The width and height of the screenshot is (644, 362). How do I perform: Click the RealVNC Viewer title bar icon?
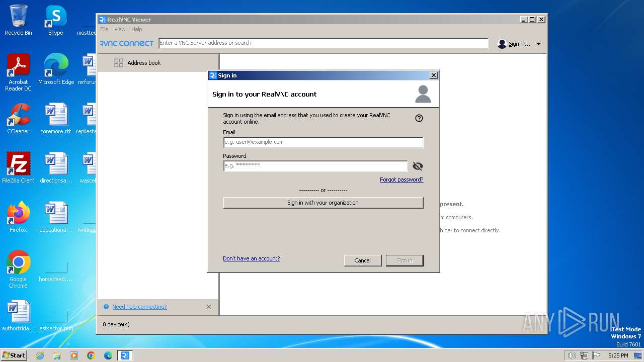[x=102, y=20]
